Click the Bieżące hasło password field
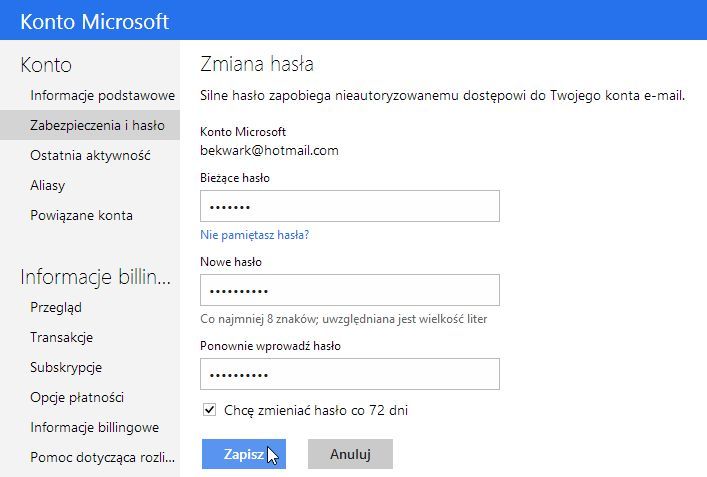707x477 pixels. tap(350, 207)
